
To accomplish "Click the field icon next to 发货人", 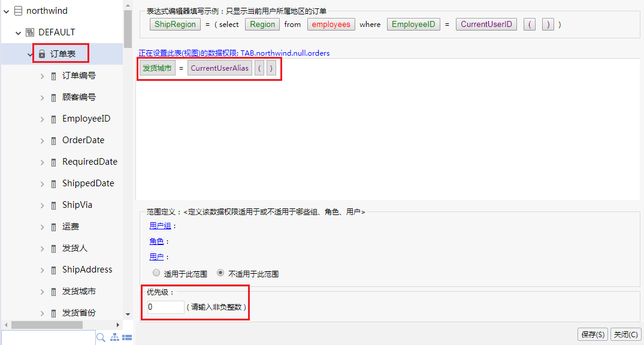I will [53, 249].
